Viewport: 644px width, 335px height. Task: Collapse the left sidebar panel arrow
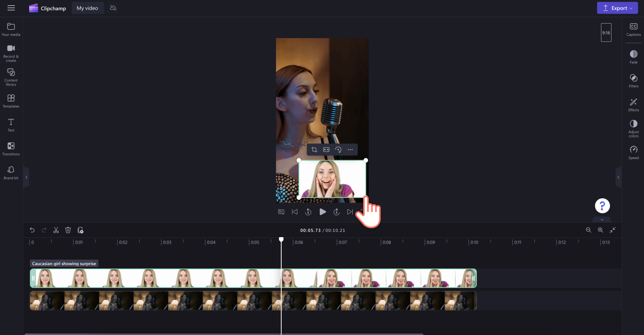coord(26,177)
